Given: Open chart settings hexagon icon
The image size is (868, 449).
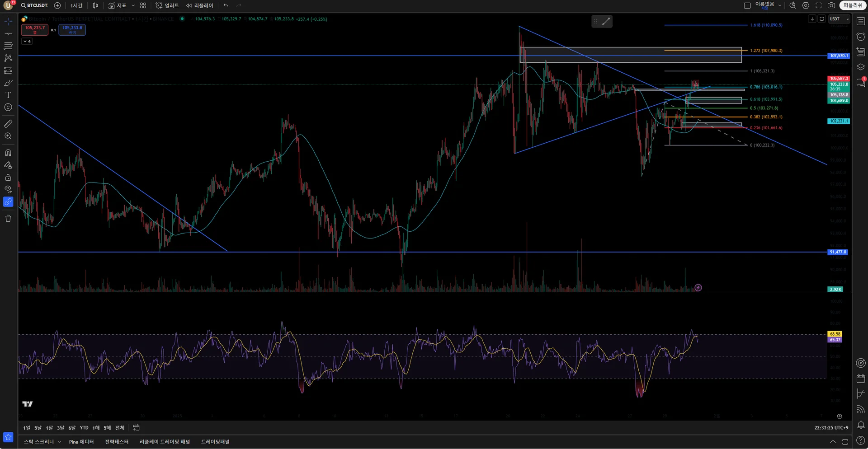Looking at the screenshot, I should coord(806,5).
